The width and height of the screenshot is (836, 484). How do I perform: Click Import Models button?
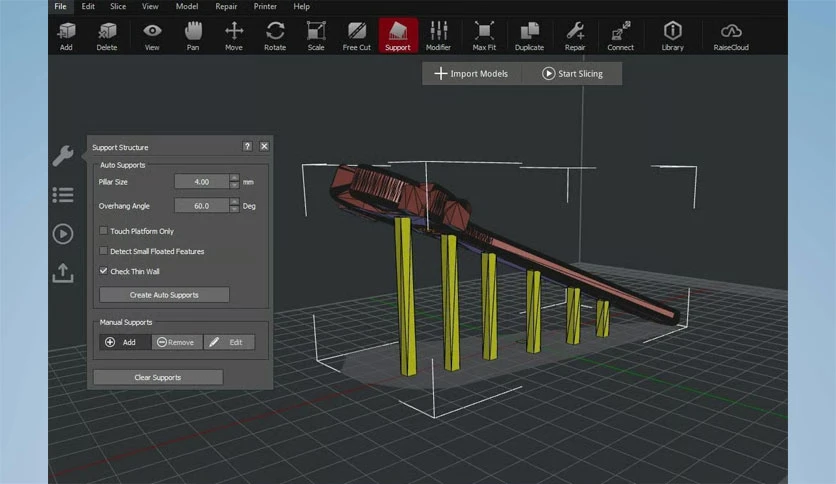click(x=471, y=74)
